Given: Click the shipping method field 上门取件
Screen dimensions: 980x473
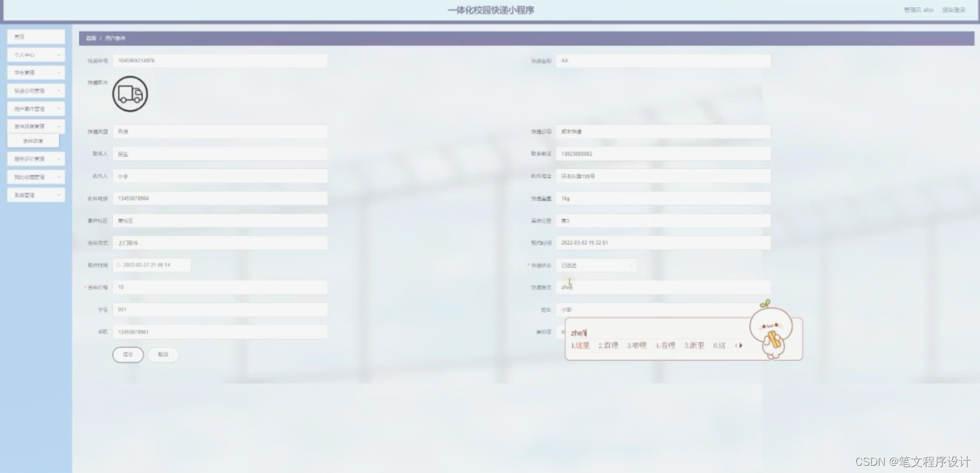Looking at the screenshot, I should point(220,243).
